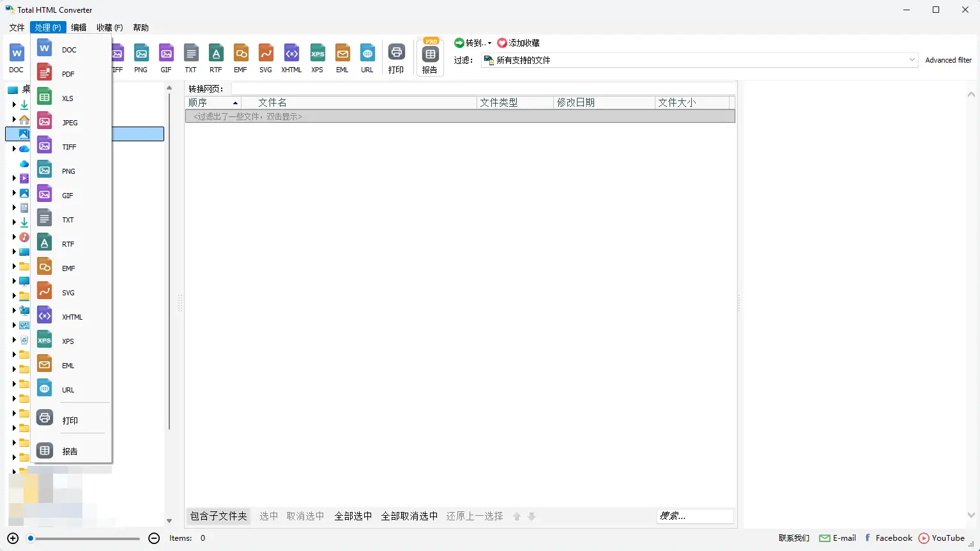Choose TXT in the open Process menu
The image size is (980, 551).
72,220
